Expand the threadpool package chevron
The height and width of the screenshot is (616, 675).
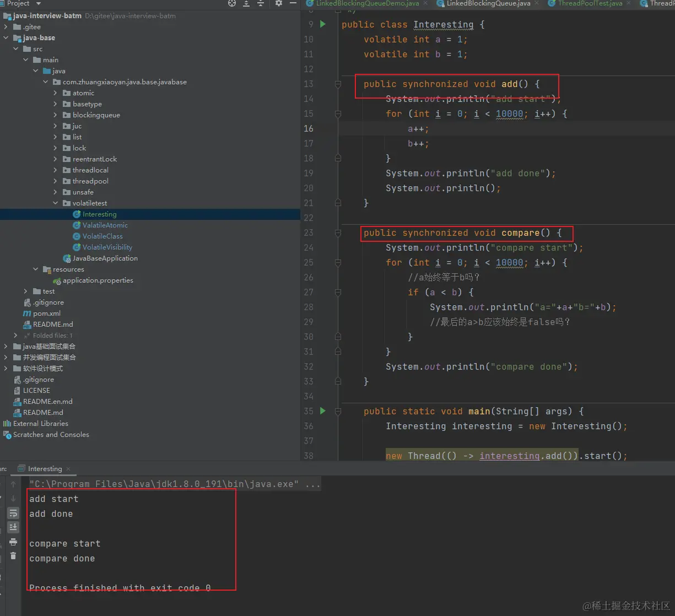click(56, 181)
